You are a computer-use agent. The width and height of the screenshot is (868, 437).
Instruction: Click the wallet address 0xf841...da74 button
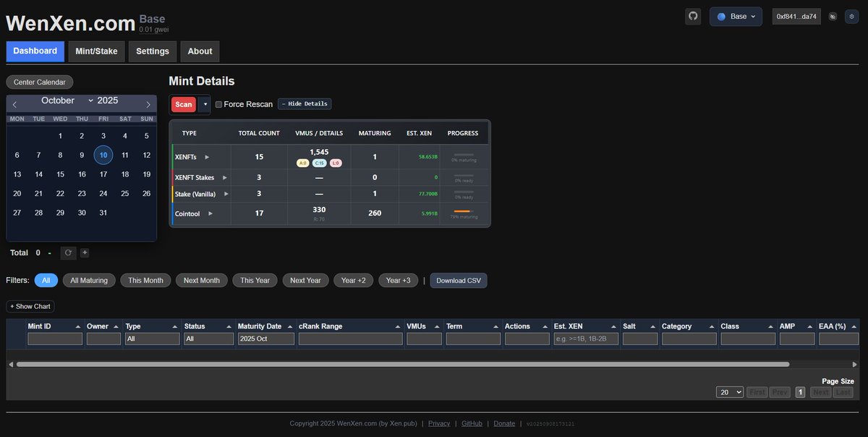[796, 16]
